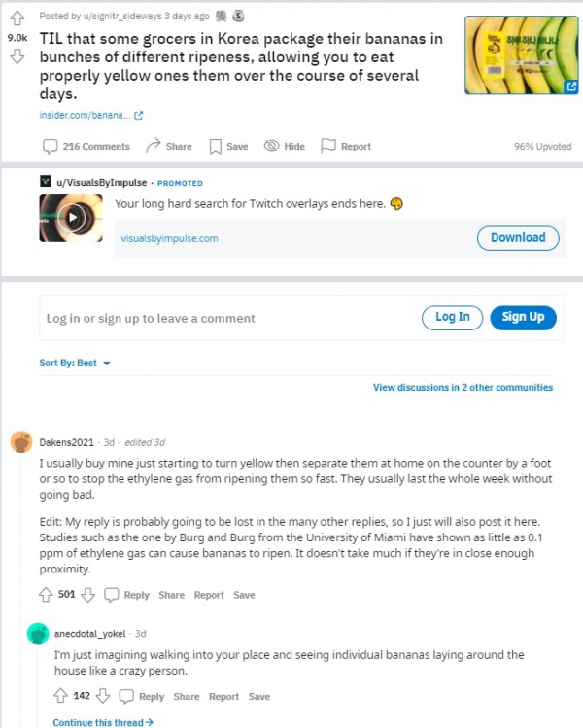583x728 pixels.
Task: Open the banana thumbnail image
Action: [x=522, y=54]
